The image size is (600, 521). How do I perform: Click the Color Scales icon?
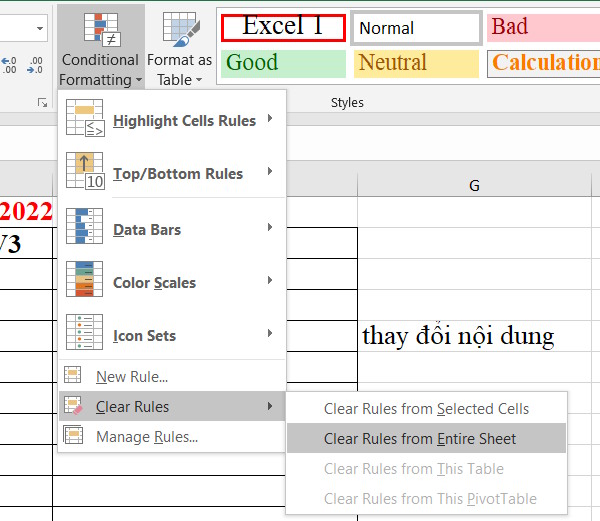85,279
